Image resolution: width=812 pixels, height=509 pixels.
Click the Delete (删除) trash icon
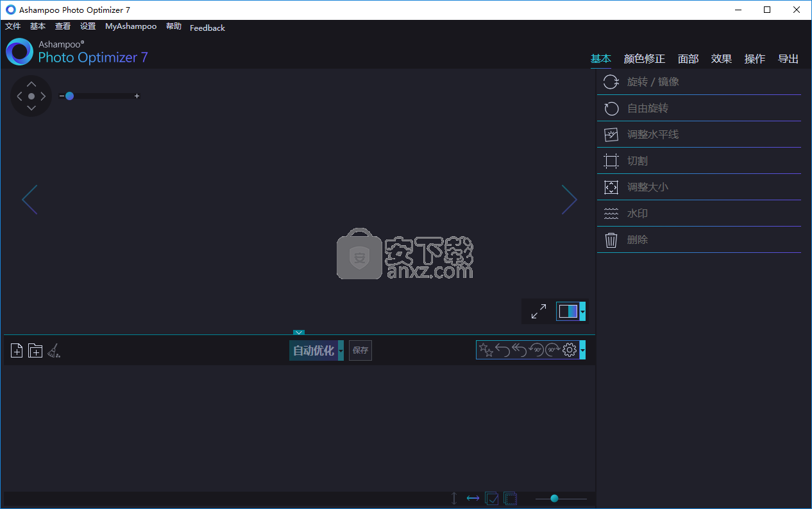(611, 239)
